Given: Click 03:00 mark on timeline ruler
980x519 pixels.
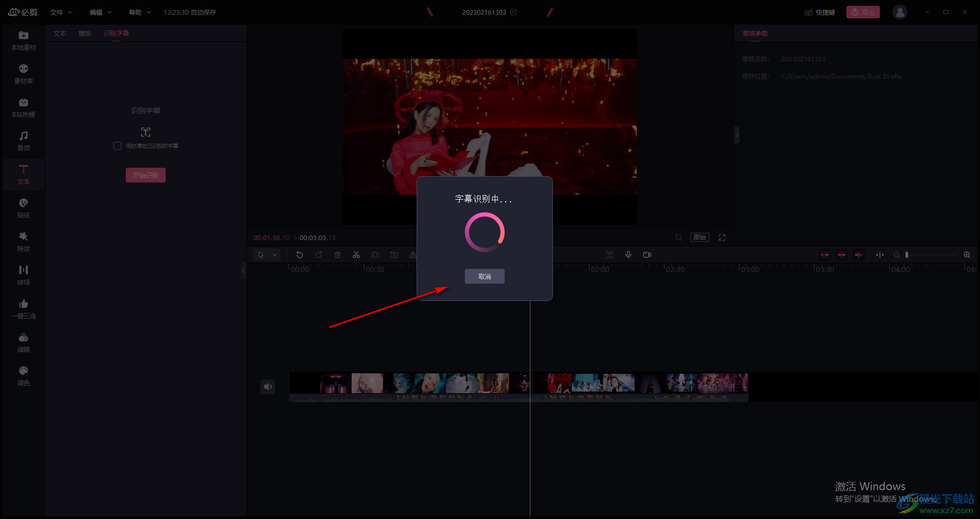Looking at the screenshot, I should pos(750,269).
